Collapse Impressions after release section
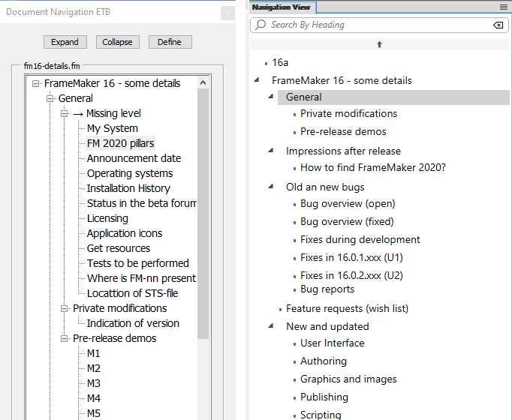This screenshot has width=512, height=420. coord(271,150)
